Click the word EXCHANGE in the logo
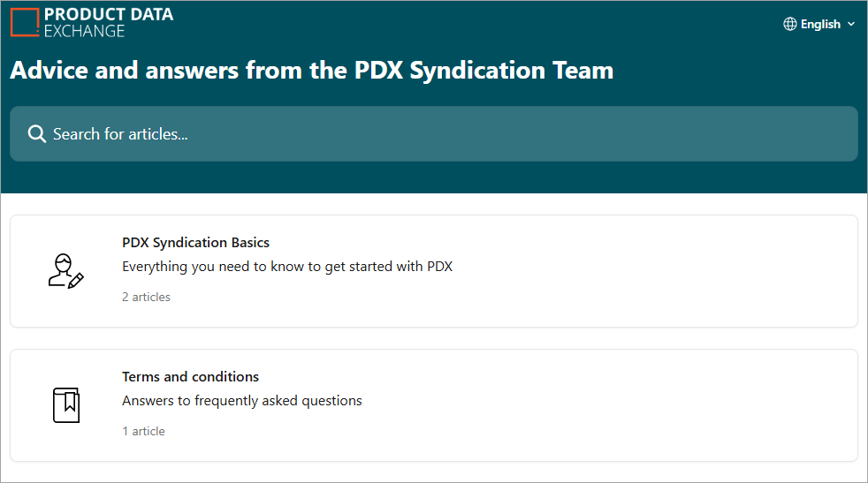Screen dimensions: 868x483 [84, 31]
